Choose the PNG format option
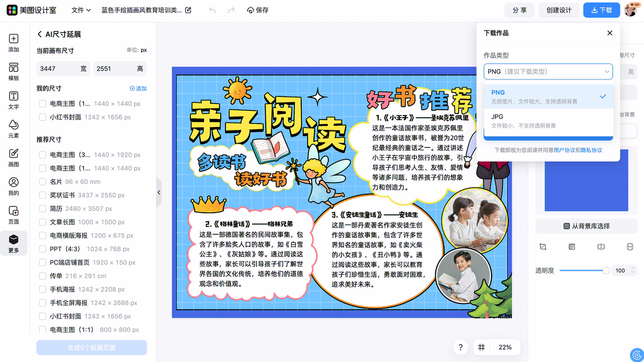The width and height of the screenshot is (644, 362). pos(548,97)
